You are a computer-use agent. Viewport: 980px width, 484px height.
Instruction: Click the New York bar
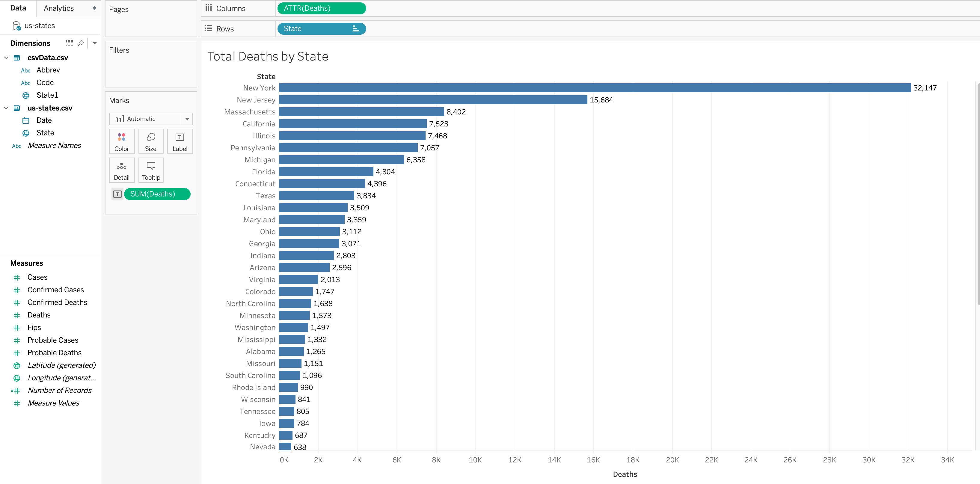(594, 88)
